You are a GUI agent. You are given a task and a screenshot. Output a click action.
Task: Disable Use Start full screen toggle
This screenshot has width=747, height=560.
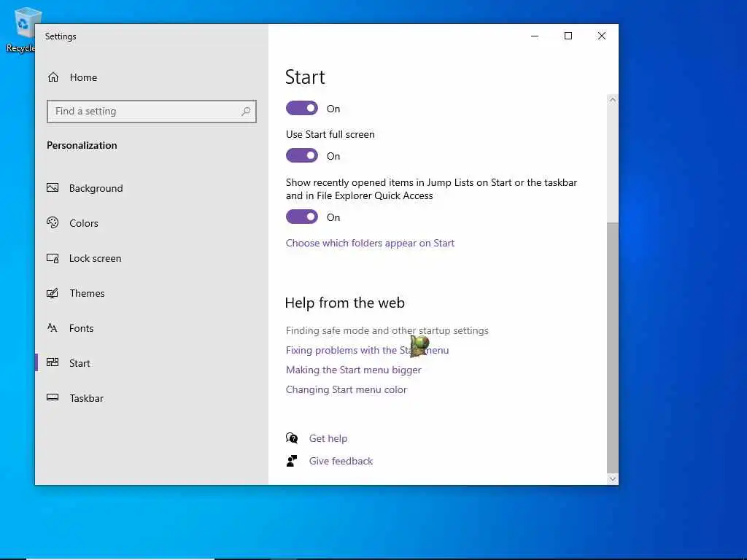(x=301, y=155)
